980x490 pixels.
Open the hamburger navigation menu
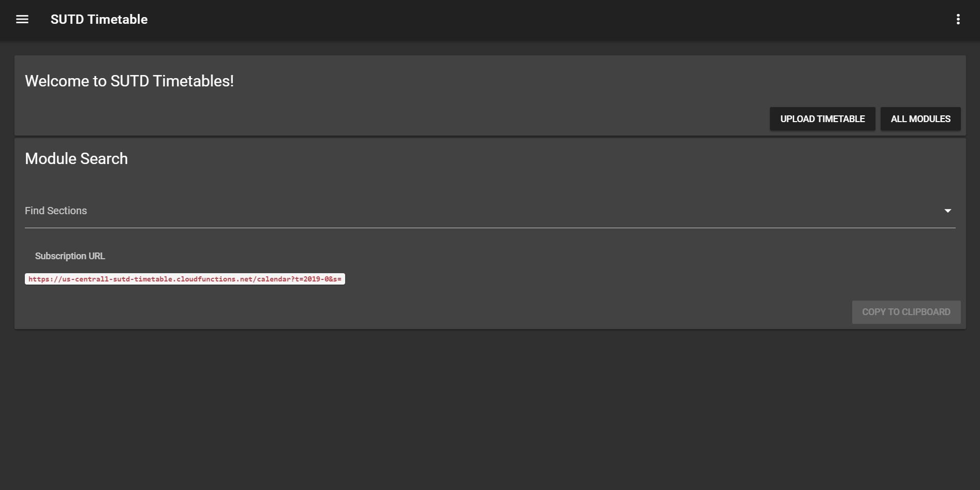(22, 19)
